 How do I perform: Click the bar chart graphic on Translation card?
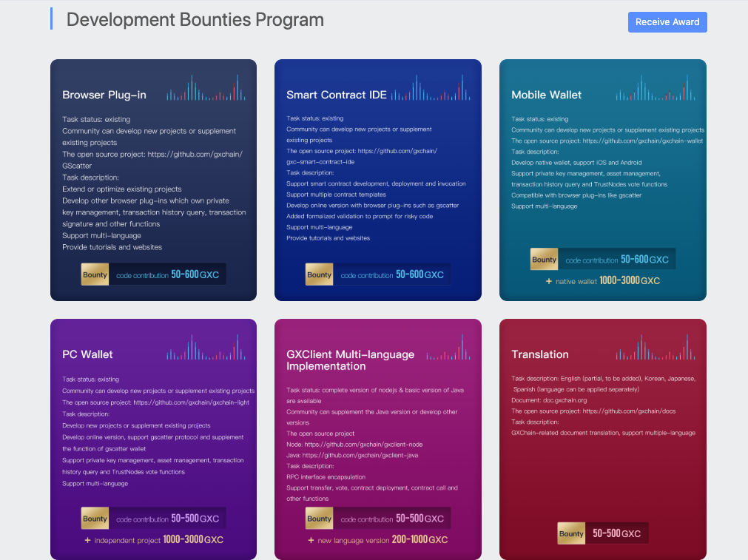[x=656, y=347]
